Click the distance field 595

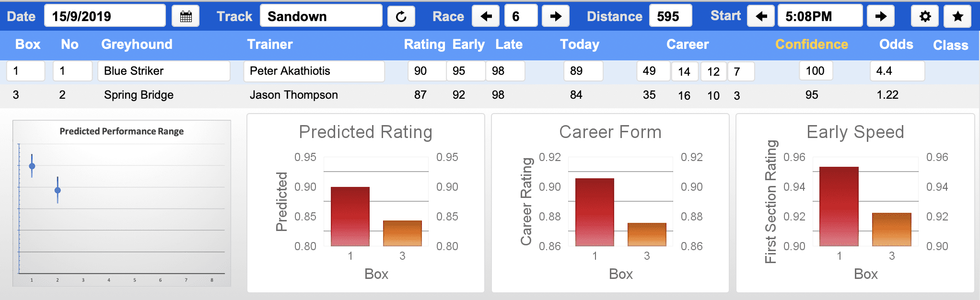click(x=670, y=16)
